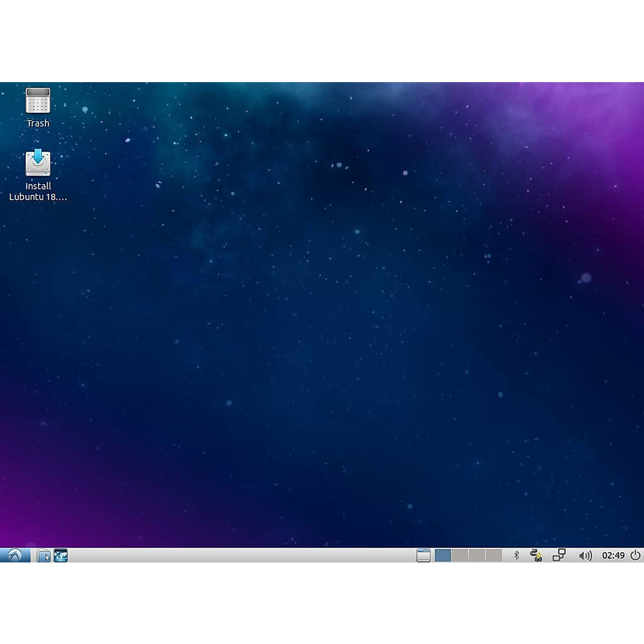Open the Lubuntu application menu

click(x=14, y=555)
